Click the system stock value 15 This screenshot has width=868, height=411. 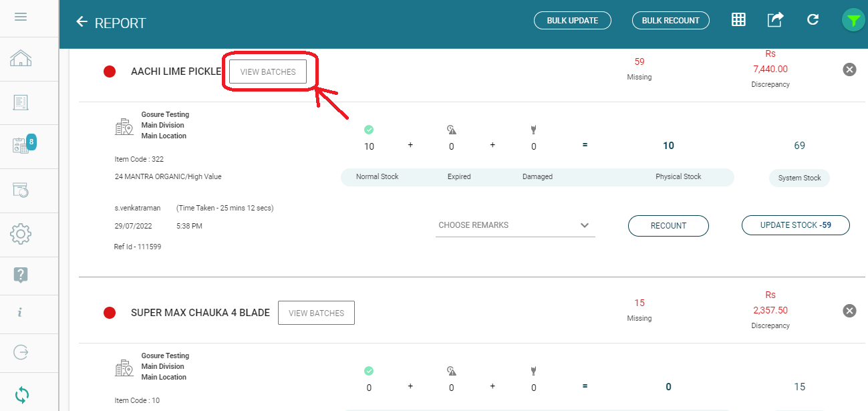[x=799, y=387]
